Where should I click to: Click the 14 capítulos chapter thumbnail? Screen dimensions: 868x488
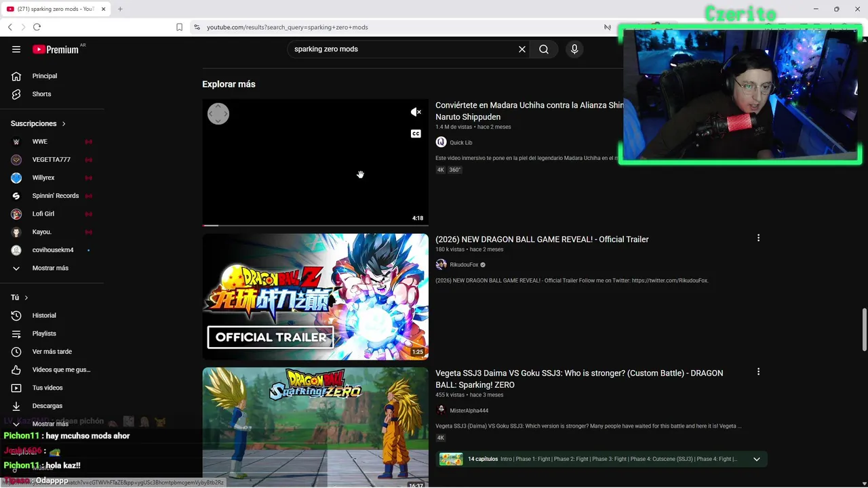click(451, 459)
